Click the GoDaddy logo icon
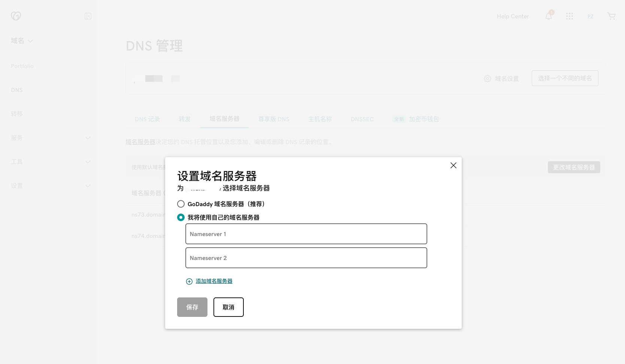The width and height of the screenshot is (625, 364). [x=16, y=16]
